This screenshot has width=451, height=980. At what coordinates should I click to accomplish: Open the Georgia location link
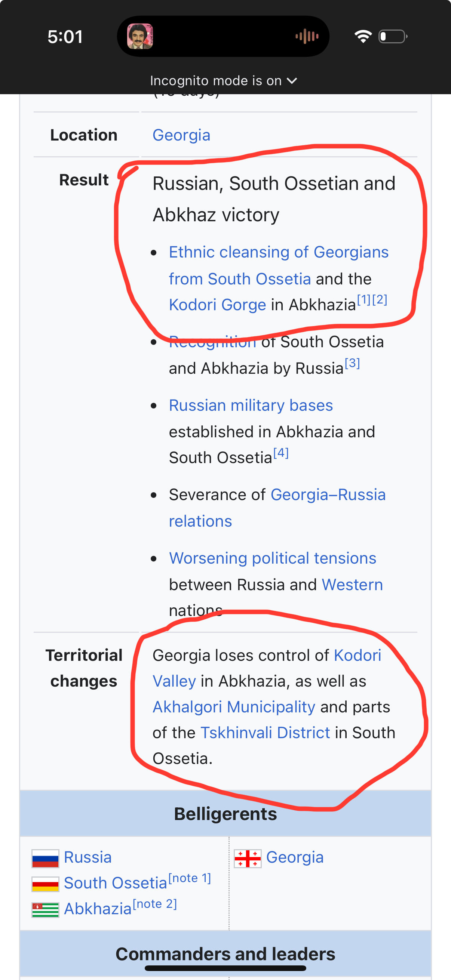[181, 135]
